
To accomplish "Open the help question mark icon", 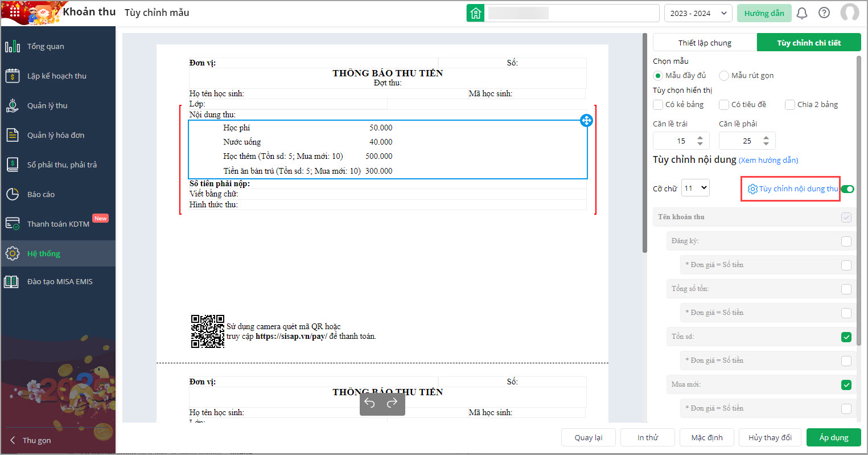I will pos(824,13).
